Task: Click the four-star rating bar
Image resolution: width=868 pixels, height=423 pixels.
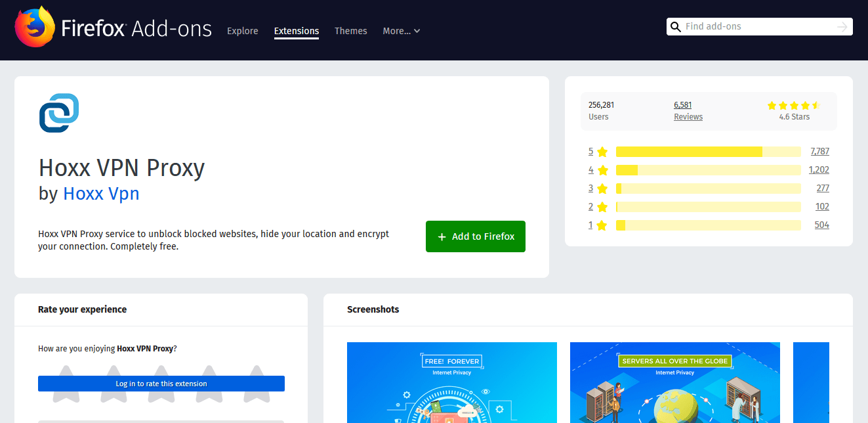Action: point(709,170)
